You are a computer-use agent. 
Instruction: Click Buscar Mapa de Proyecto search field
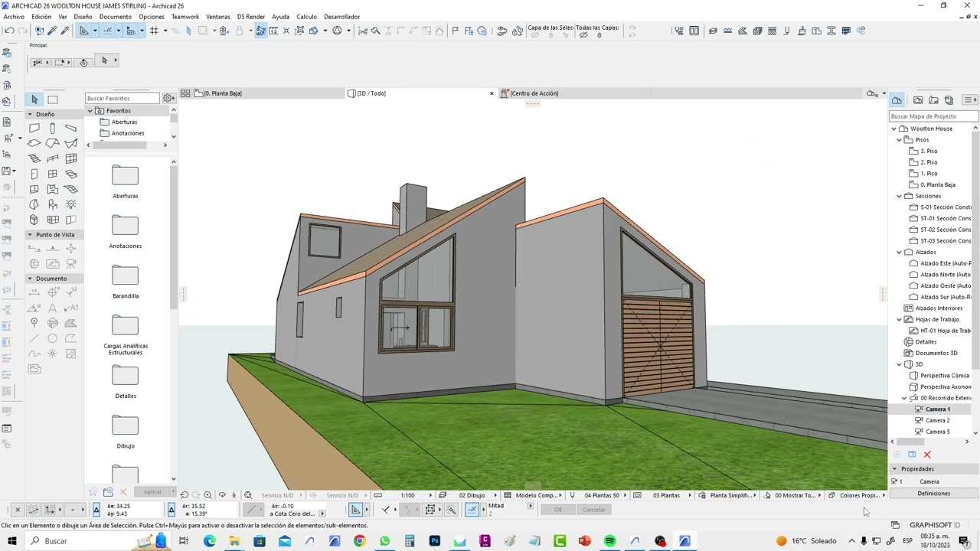(x=933, y=116)
